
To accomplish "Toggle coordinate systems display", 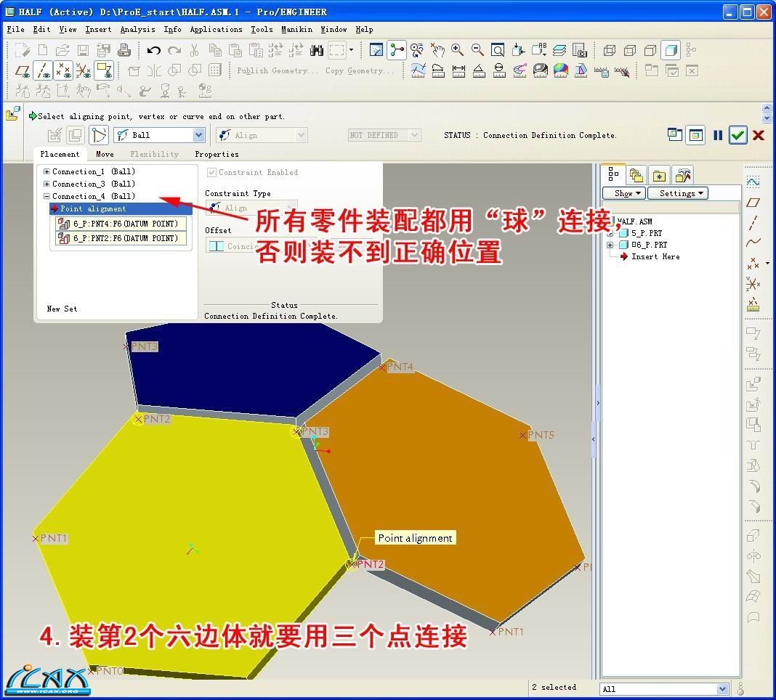I will tap(84, 71).
